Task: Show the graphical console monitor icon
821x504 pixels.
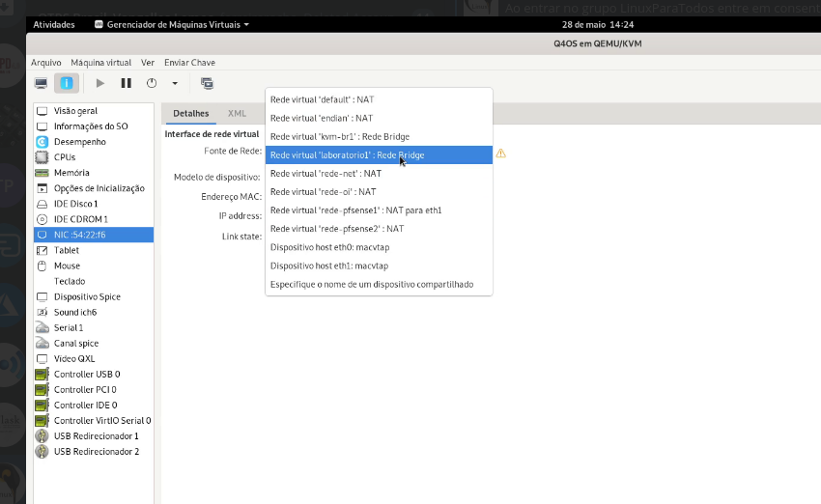Action: (41, 83)
